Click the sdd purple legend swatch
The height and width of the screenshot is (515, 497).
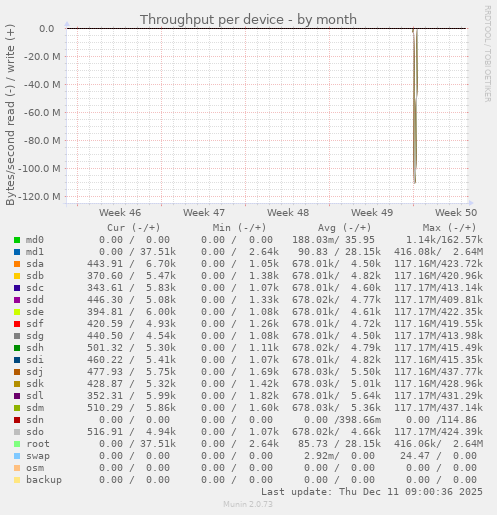point(17,300)
